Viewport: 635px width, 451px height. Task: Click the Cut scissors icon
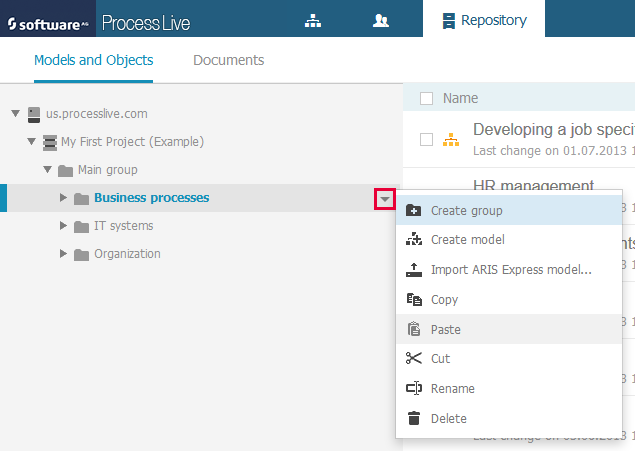pyautogui.click(x=413, y=358)
